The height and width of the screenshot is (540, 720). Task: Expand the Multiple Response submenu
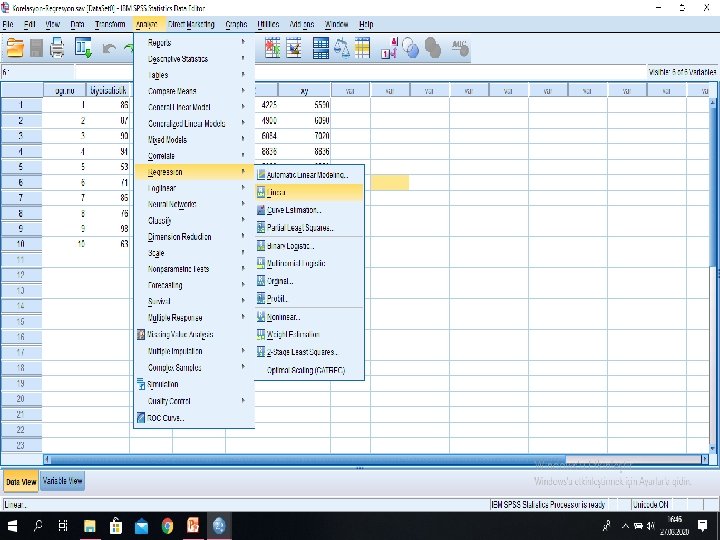point(194,317)
